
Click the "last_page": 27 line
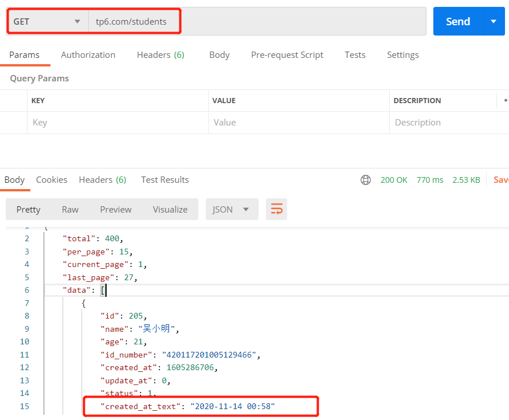click(x=100, y=277)
